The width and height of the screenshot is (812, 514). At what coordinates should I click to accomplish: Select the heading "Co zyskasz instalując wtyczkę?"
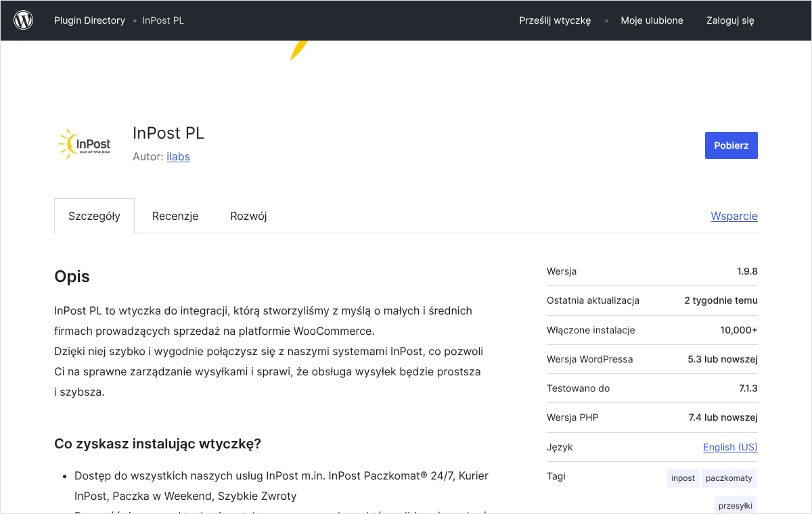click(158, 444)
